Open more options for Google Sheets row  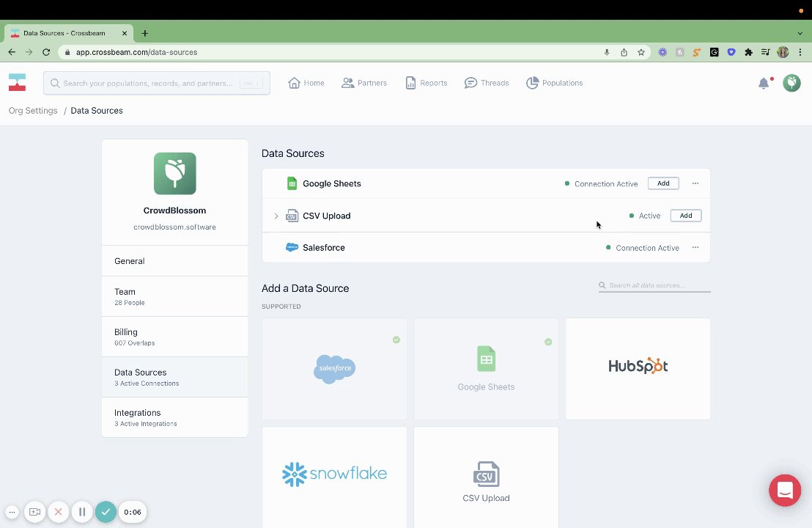click(x=695, y=183)
